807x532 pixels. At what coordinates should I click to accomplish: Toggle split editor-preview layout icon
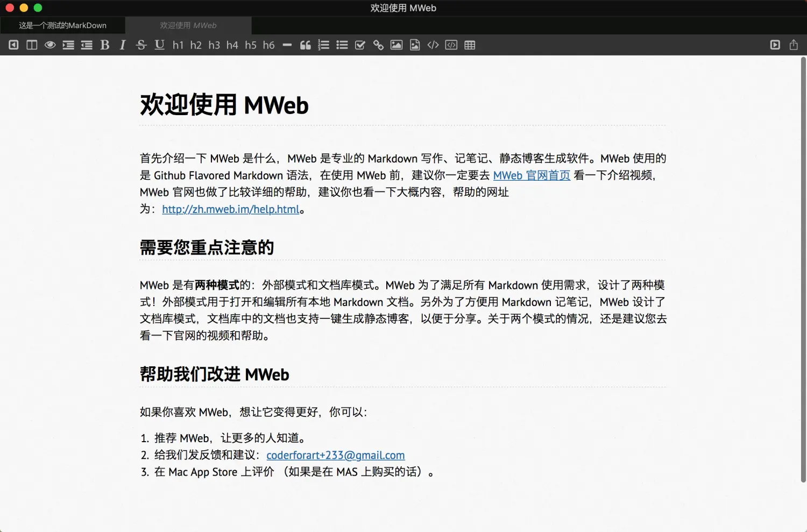tap(32, 45)
